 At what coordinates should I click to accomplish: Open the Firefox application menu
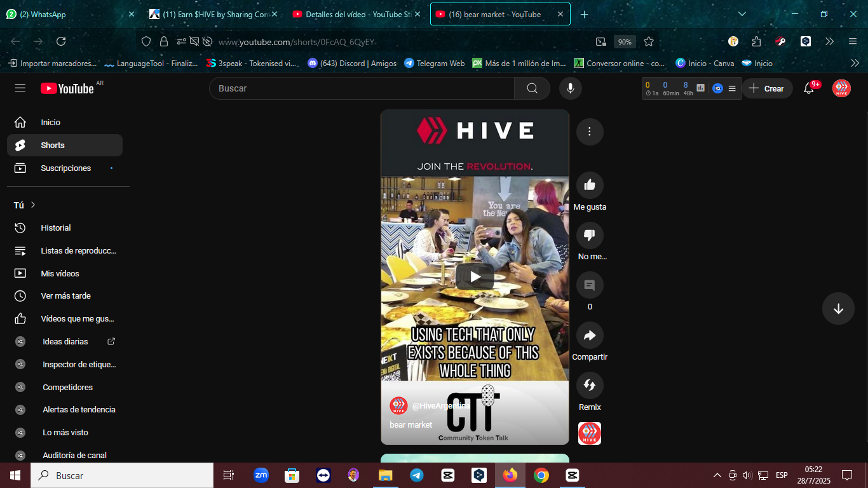tap(853, 41)
